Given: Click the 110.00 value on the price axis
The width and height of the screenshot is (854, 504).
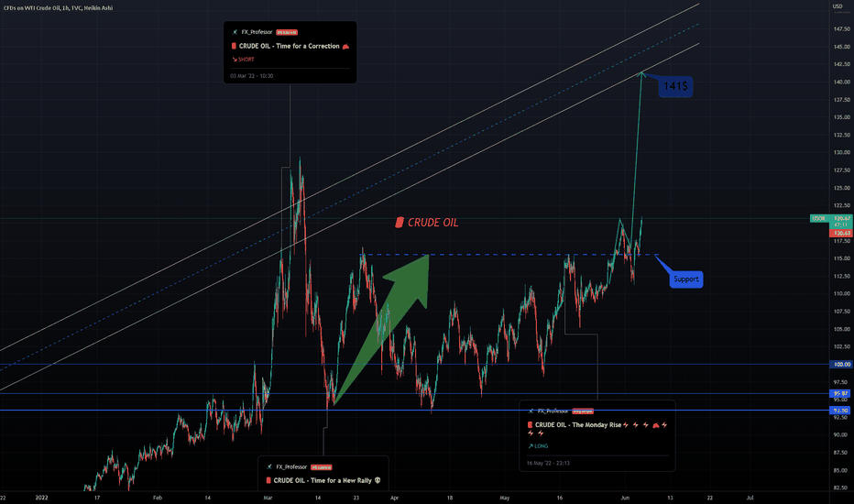Looking at the screenshot, I should pyautogui.click(x=841, y=293).
